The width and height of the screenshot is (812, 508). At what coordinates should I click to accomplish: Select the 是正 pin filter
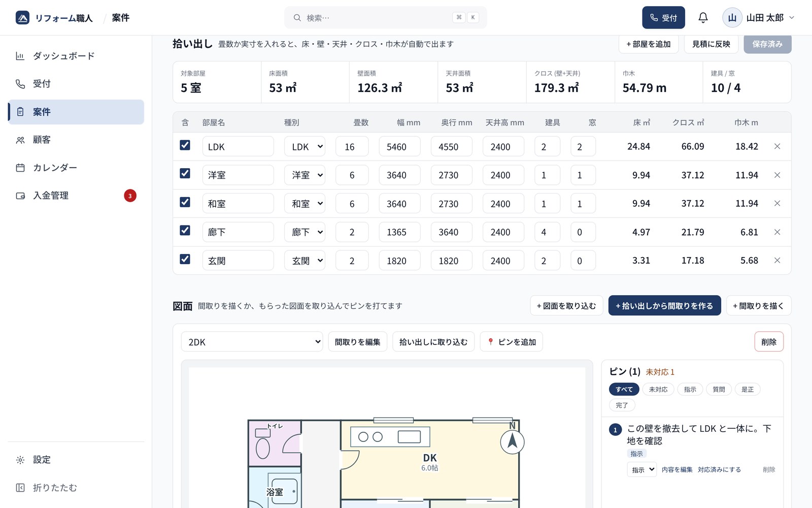tap(748, 389)
